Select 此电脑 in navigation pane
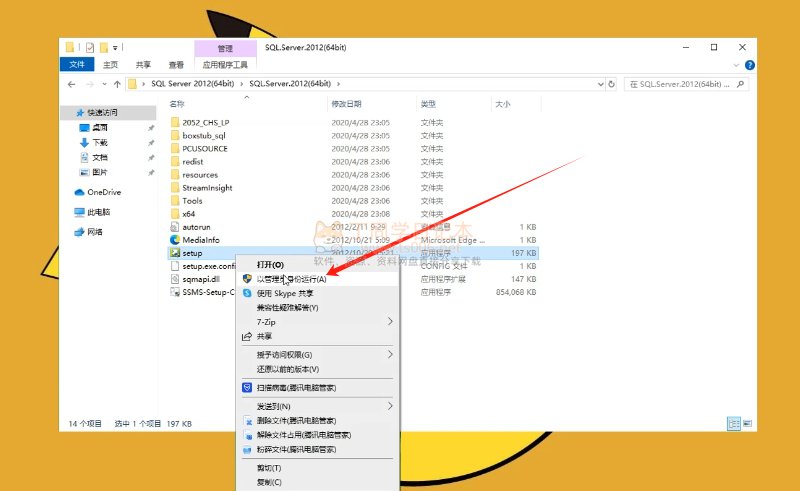Viewport: 800px width, 491px height. coord(98,212)
